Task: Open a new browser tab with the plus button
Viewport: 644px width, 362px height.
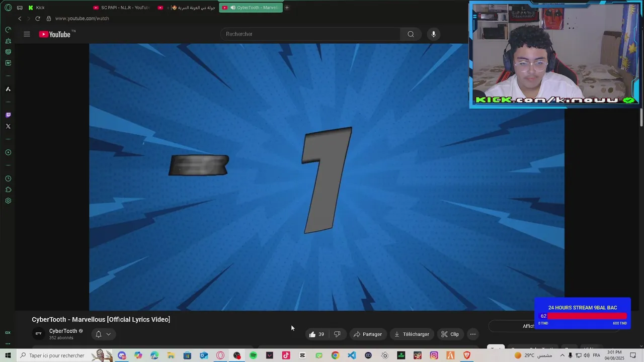Action: coord(287,8)
